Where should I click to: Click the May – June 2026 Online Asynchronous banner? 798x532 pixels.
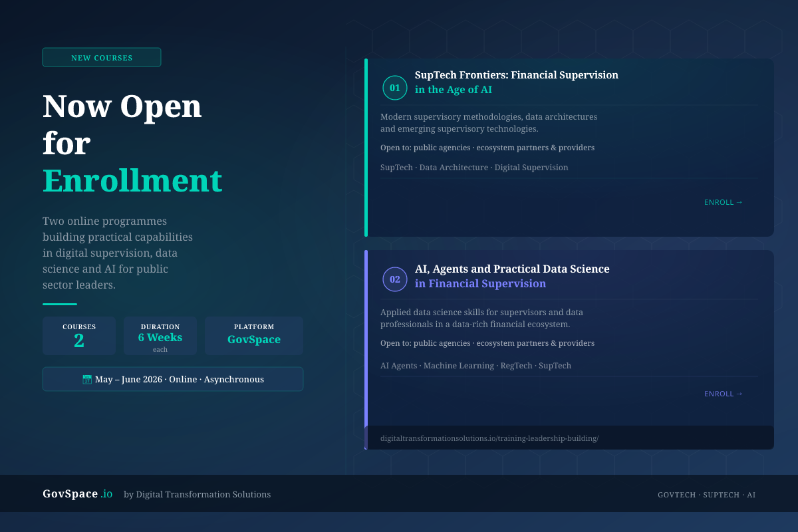(x=173, y=379)
